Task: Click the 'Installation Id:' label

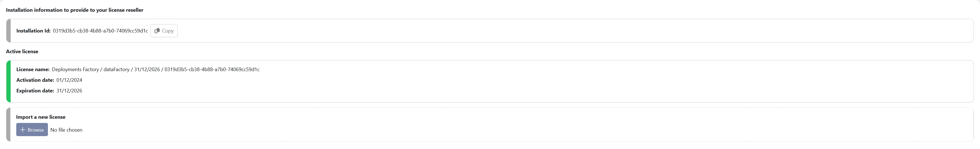Action: (33, 31)
